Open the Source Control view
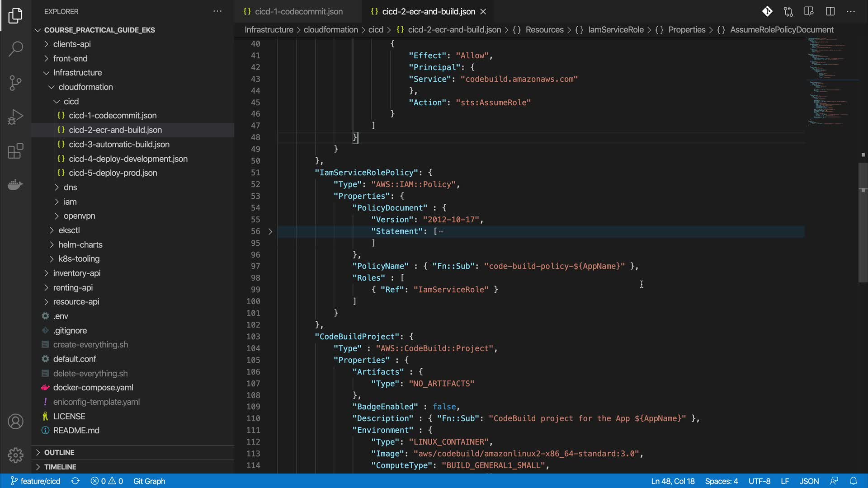Viewport: 868px width, 488px height. 15,83
